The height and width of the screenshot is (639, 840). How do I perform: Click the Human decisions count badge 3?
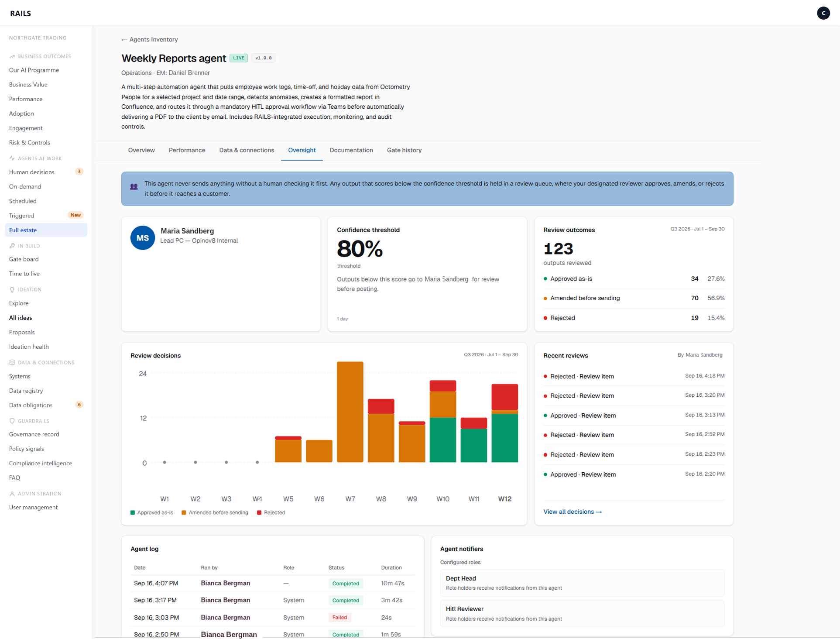click(79, 172)
